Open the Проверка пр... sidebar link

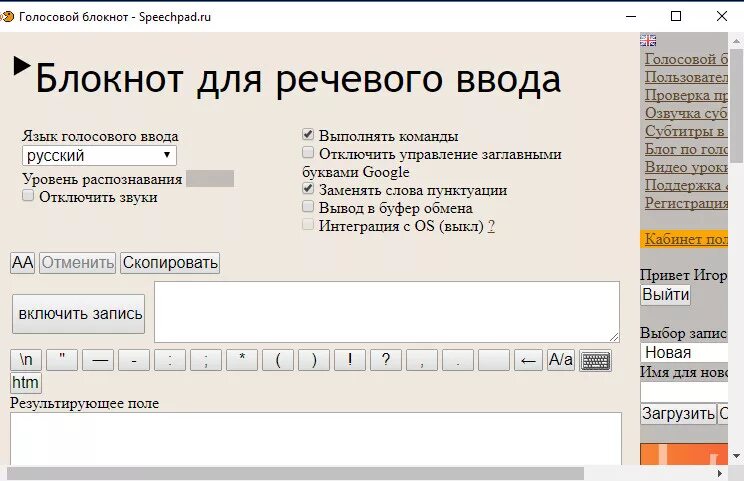click(686, 95)
